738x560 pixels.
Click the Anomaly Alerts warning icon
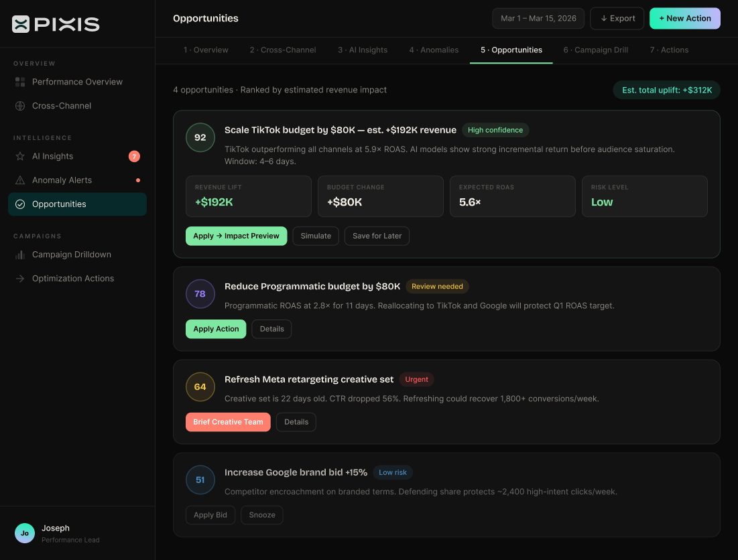[x=20, y=180]
